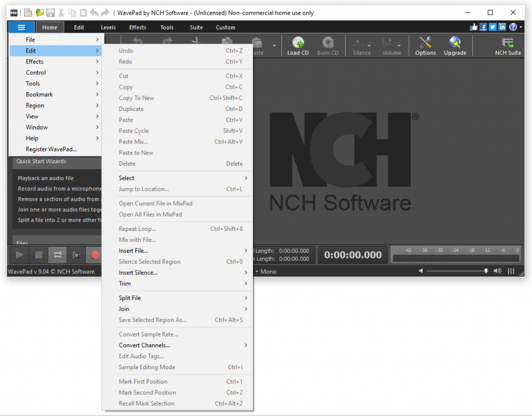Switch to the Levels ribbon tab
532x416 pixels.
click(x=108, y=28)
